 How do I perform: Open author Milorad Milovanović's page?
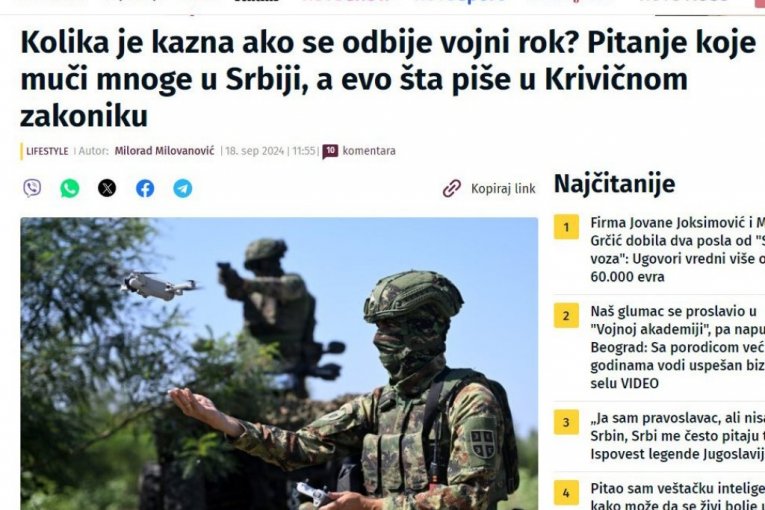click(x=164, y=151)
